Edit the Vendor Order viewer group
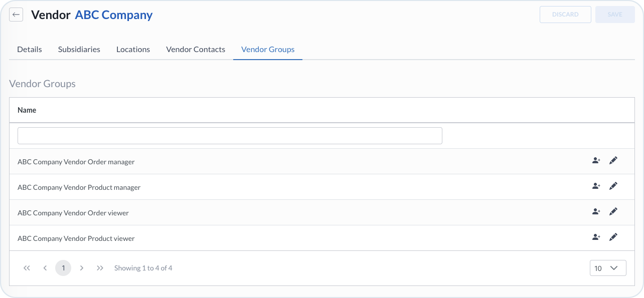This screenshot has width=644, height=298. pos(613,212)
